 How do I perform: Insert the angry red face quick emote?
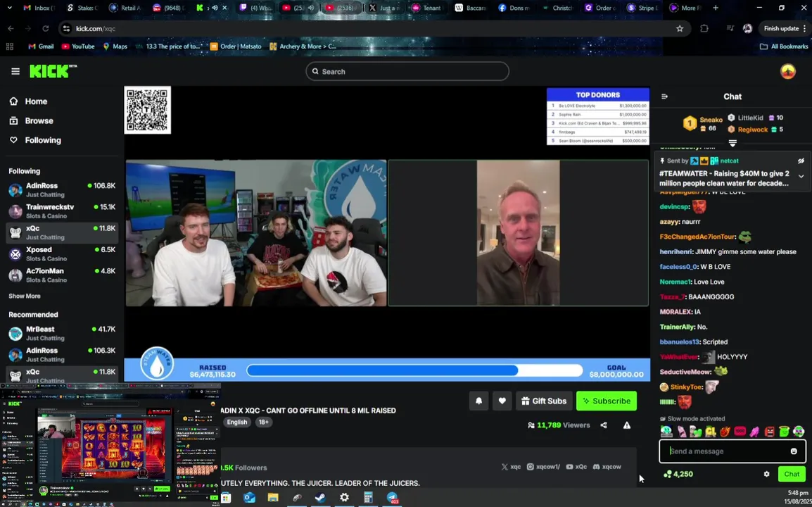769,432
